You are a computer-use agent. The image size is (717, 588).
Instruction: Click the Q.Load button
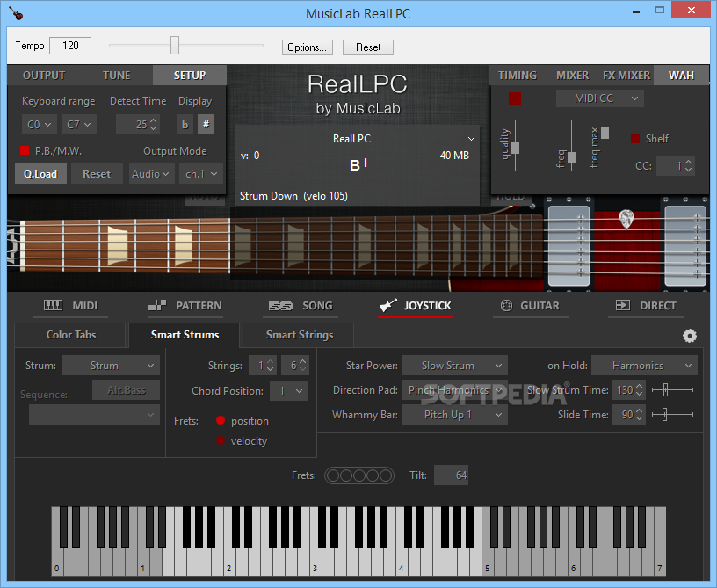click(40, 174)
